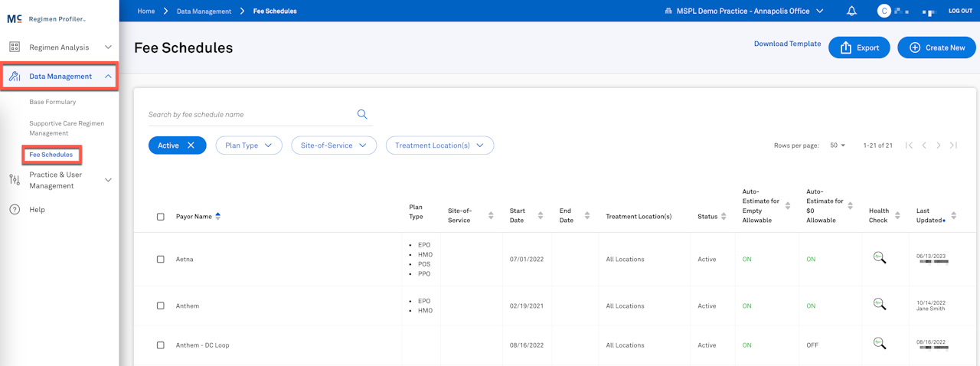
Task: Expand the Site-of-Service filter dropdown
Action: tap(334, 145)
